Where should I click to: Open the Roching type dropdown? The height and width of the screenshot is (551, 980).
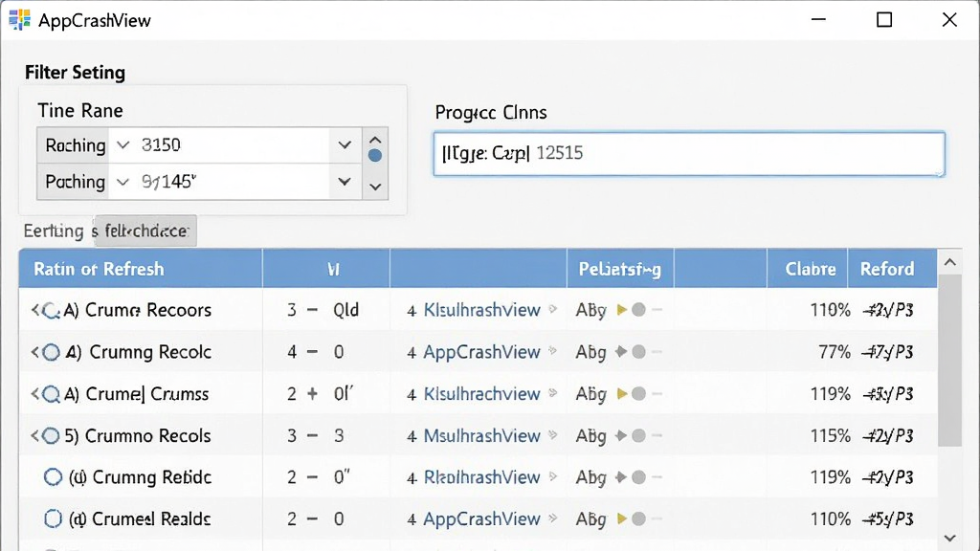pyautogui.click(x=122, y=145)
